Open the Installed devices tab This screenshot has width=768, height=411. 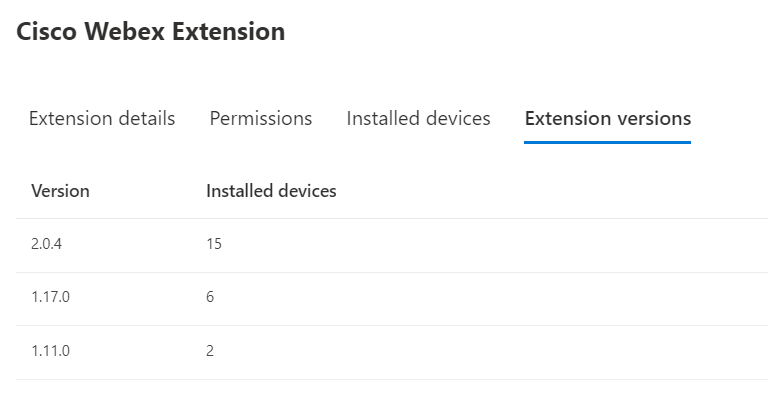pos(418,119)
